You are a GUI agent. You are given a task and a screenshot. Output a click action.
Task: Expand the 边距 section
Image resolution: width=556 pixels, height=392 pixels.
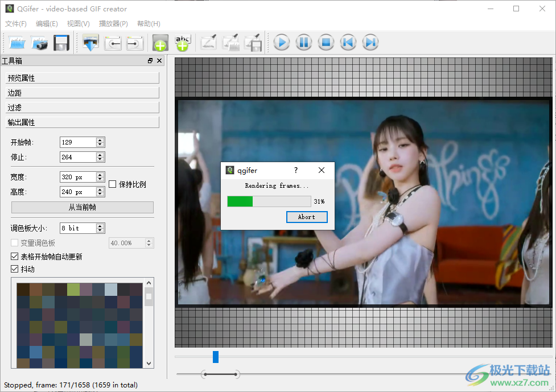[83, 93]
